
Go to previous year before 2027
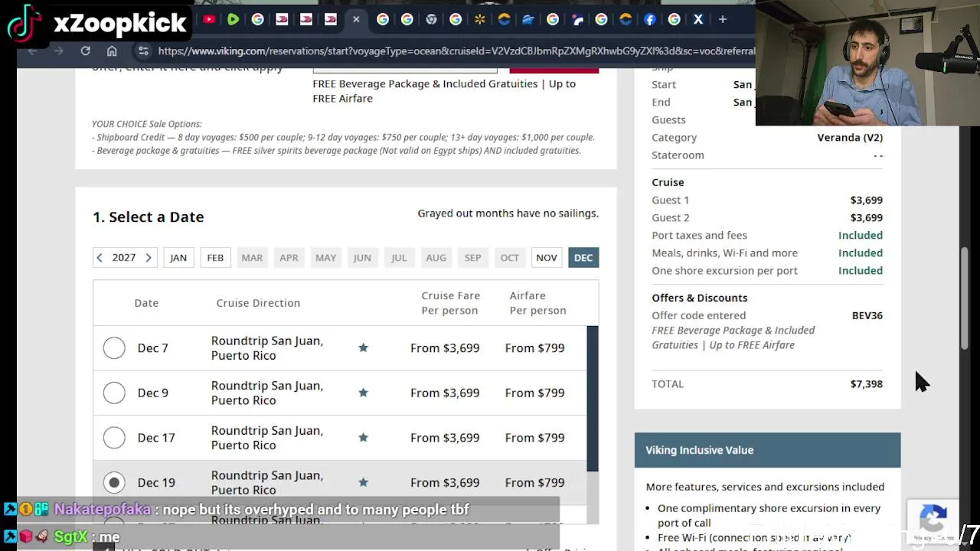(x=100, y=258)
